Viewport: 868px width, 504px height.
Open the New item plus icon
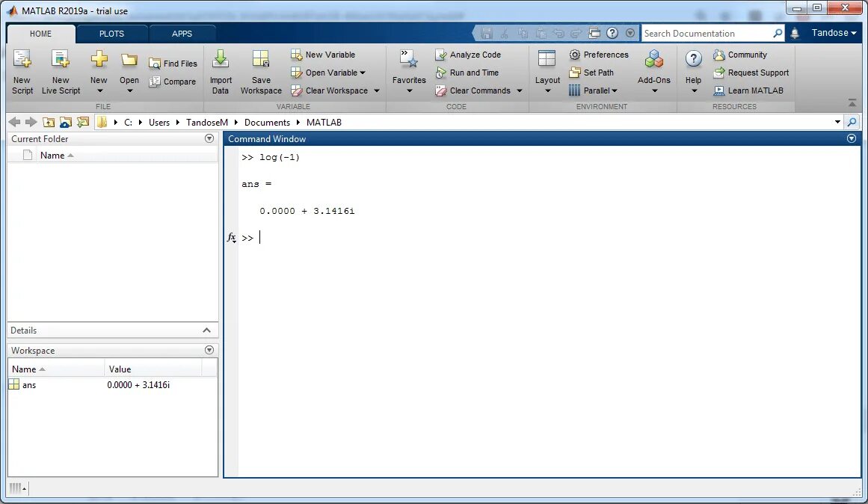(x=99, y=59)
